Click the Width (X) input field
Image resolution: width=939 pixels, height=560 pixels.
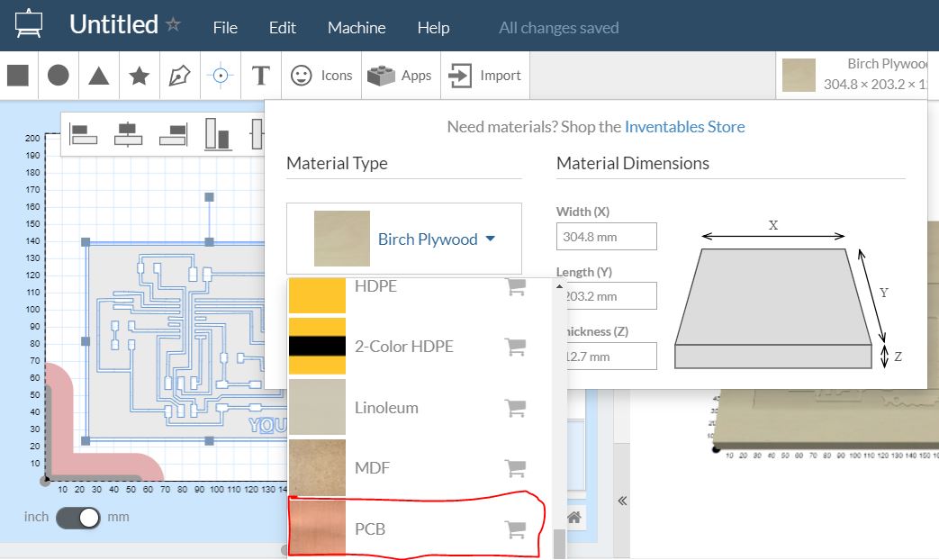(606, 237)
